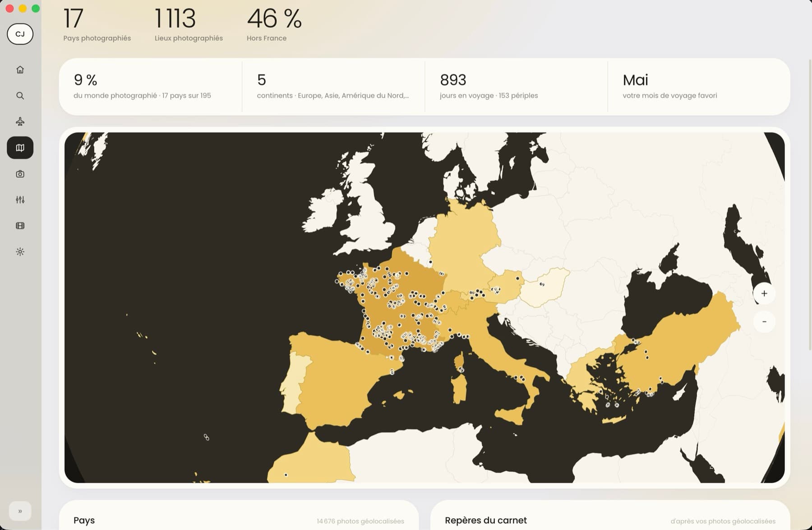Image resolution: width=812 pixels, height=530 pixels.
Task: Open the search icon in sidebar
Action: point(20,96)
